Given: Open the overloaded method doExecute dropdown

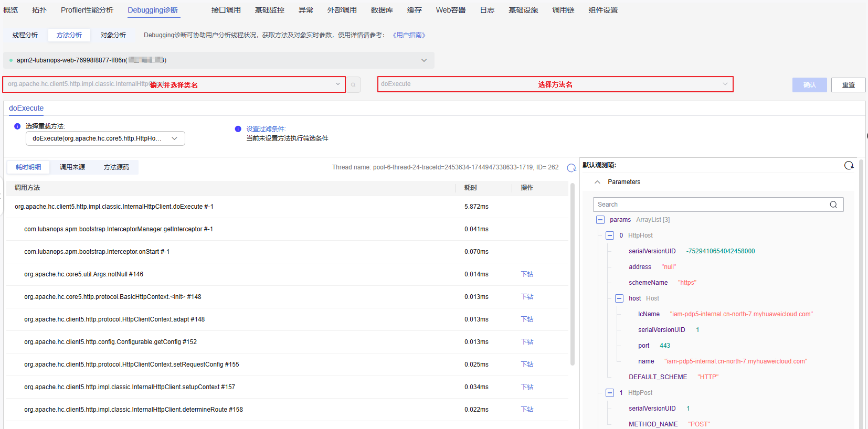Looking at the screenshot, I should [105, 138].
